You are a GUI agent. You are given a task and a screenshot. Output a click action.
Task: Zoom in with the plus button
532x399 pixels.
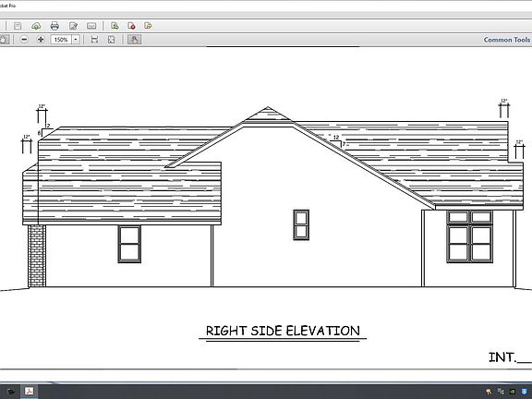pyautogui.click(x=41, y=40)
